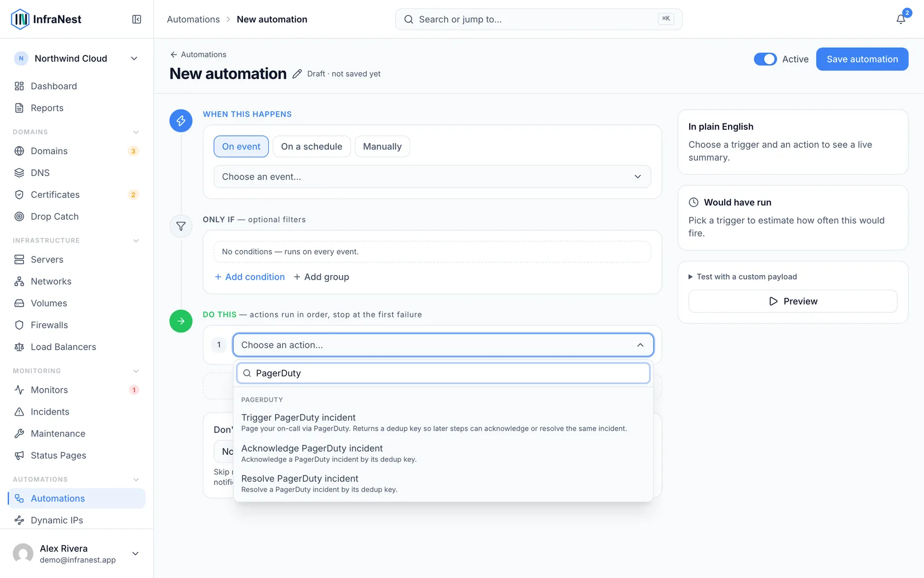Click the Save automation button
Screen dimensions: 924x578
(x=862, y=59)
